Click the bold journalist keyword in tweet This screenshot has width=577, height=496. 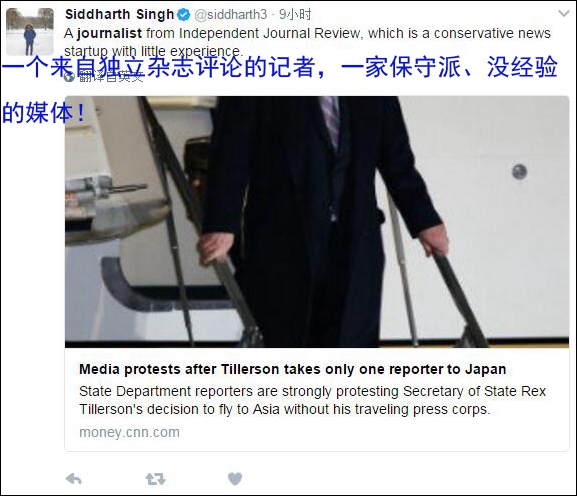click(x=109, y=33)
